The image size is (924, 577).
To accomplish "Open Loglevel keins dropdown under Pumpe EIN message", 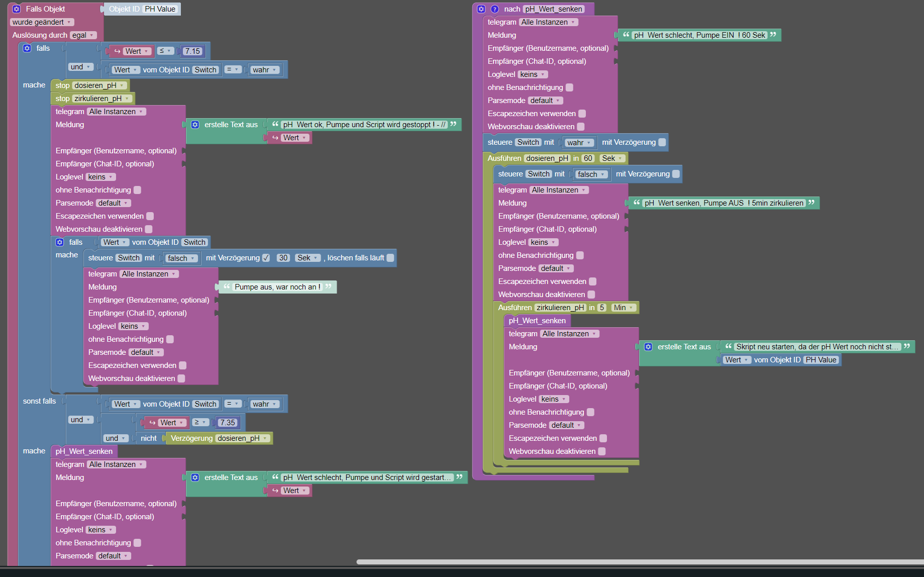I will click(x=533, y=74).
